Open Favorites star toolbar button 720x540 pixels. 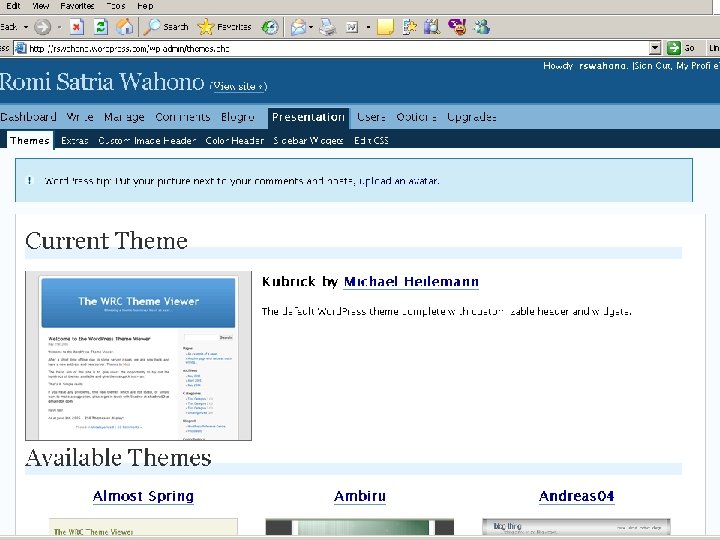click(x=224, y=27)
